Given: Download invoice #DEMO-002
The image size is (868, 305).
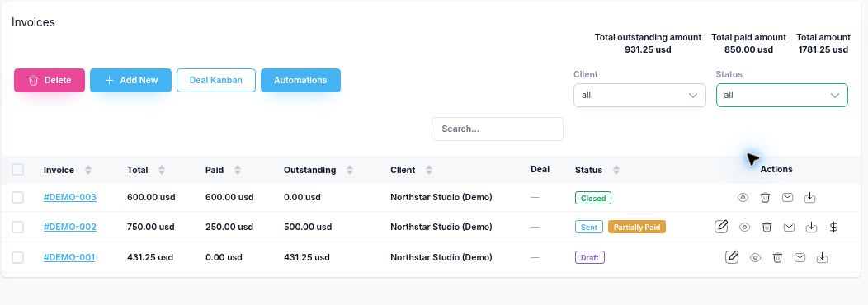Looking at the screenshot, I should 812,227.
